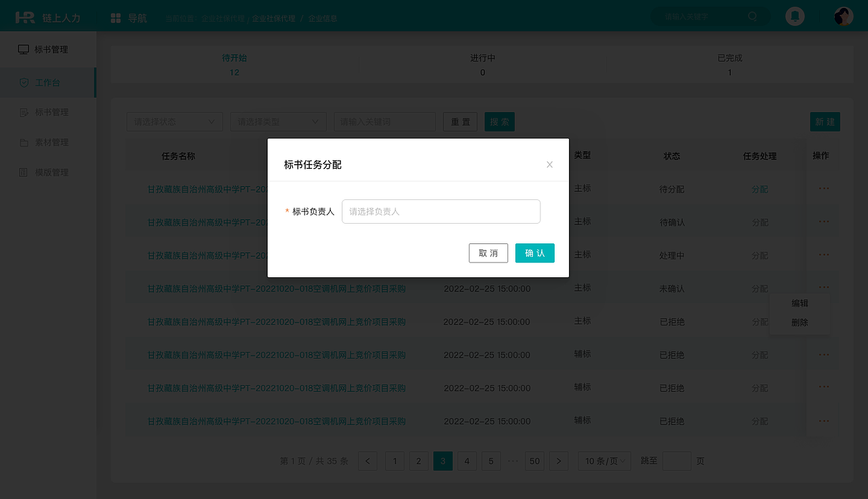The width and height of the screenshot is (868, 499).
Task: Click the notification bell icon
Action: pos(794,16)
